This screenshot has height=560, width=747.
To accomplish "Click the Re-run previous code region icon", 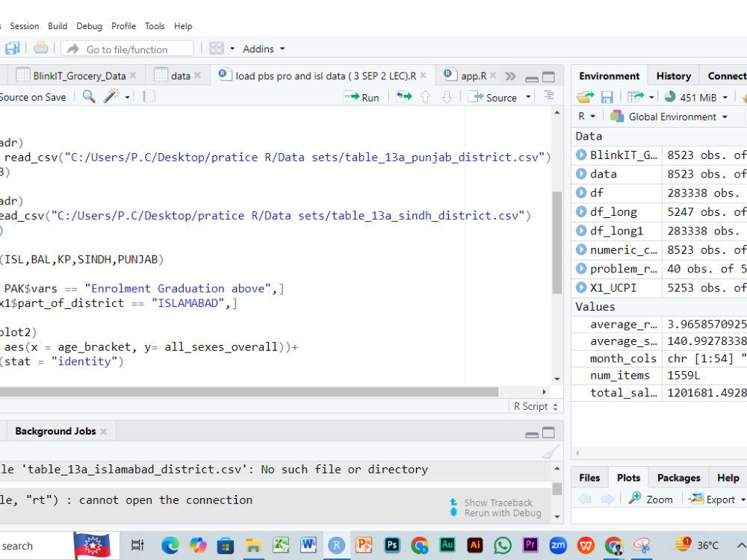I will click(x=404, y=97).
